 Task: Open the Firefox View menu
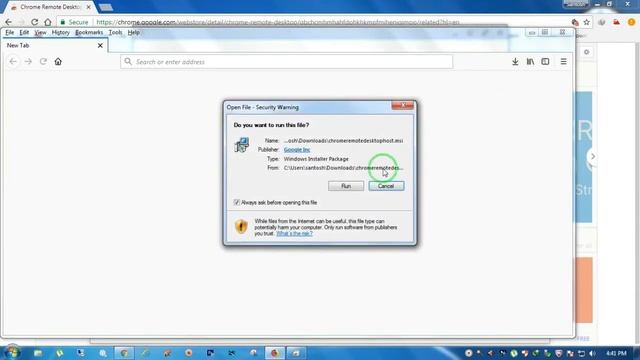(40, 32)
